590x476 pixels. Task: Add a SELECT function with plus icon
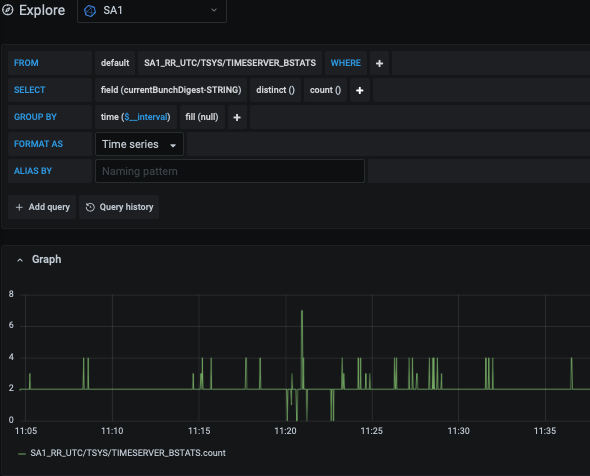(359, 90)
